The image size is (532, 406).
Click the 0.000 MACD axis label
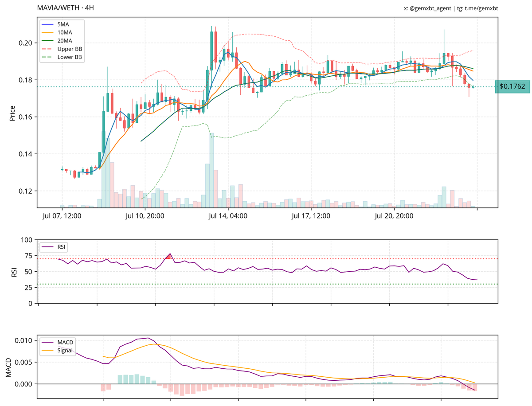pyautogui.click(x=23, y=384)
